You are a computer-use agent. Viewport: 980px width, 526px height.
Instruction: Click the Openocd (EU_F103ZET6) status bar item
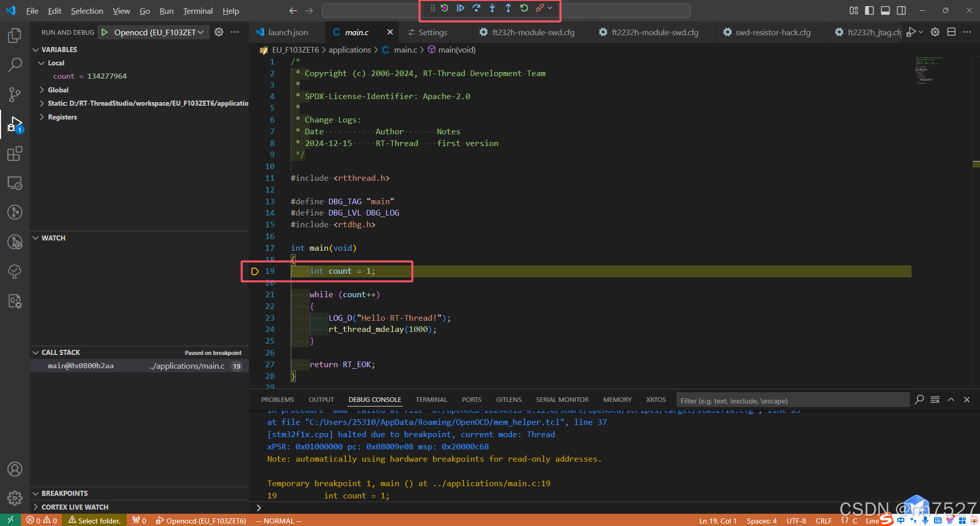(x=201, y=520)
